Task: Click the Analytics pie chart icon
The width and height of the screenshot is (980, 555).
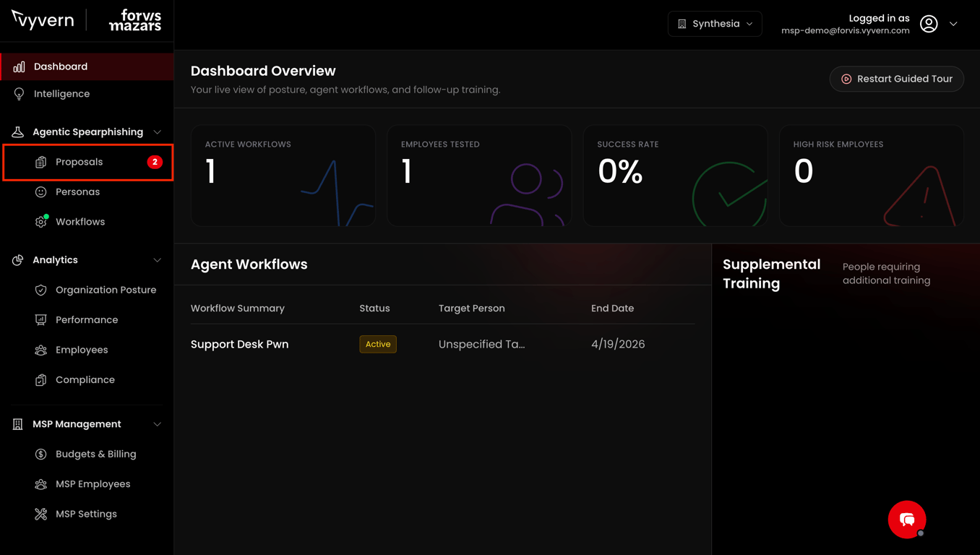Action: pyautogui.click(x=18, y=260)
